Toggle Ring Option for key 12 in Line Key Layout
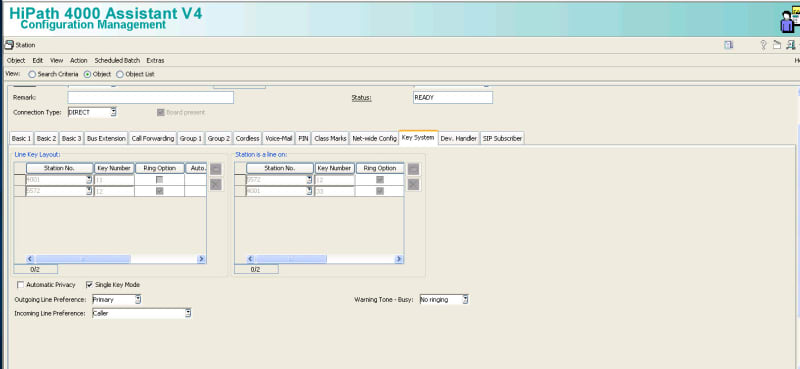This screenshot has width=800, height=369. point(160,191)
